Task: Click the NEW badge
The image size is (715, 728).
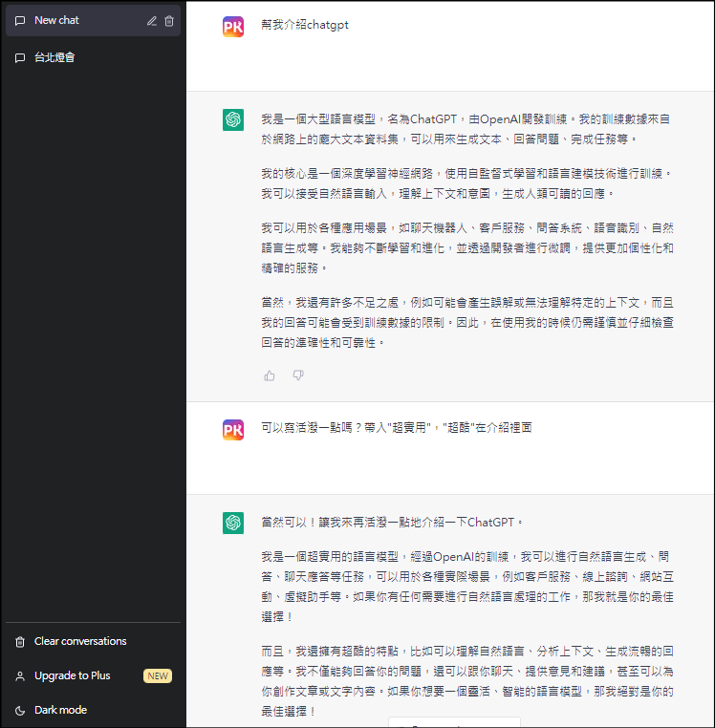Action: point(158,676)
